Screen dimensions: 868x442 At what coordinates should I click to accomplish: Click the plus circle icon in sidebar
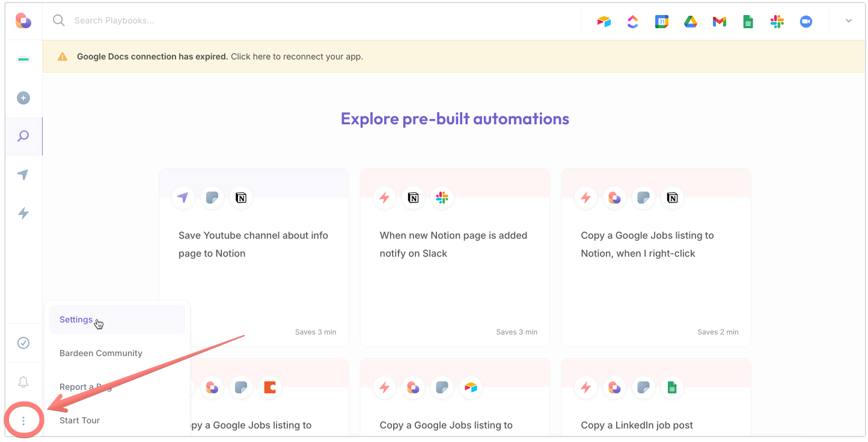pyautogui.click(x=23, y=98)
